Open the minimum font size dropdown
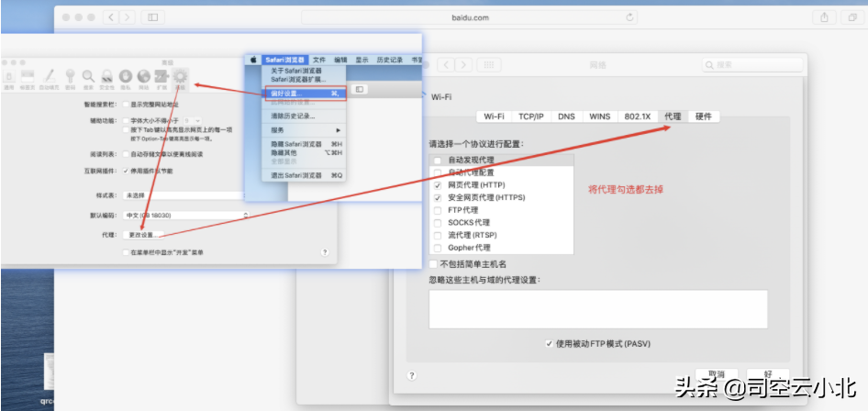This screenshot has width=868, height=411. click(193, 120)
